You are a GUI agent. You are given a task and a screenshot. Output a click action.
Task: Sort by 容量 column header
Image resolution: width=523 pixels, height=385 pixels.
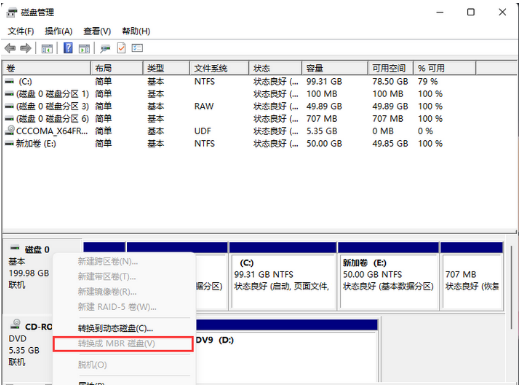click(x=335, y=68)
